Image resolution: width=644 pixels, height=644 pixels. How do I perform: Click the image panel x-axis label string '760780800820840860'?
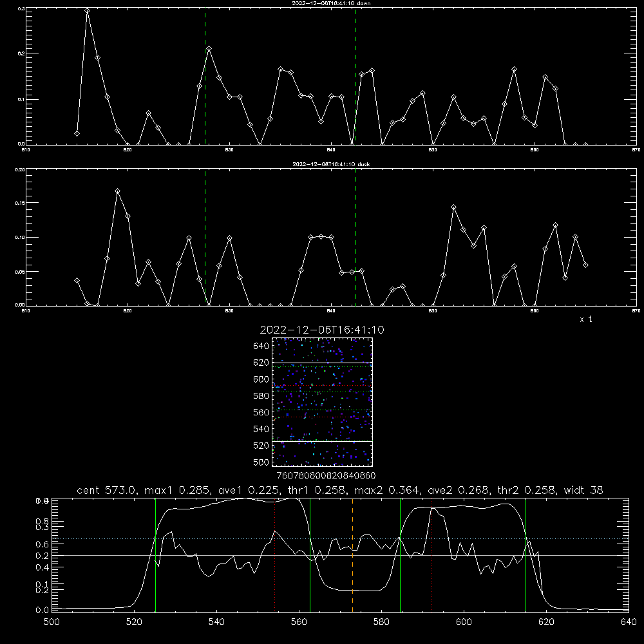pos(326,476)
